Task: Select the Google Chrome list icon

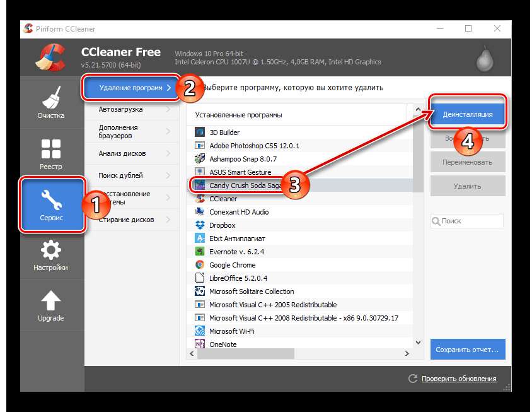Action: 200,265
